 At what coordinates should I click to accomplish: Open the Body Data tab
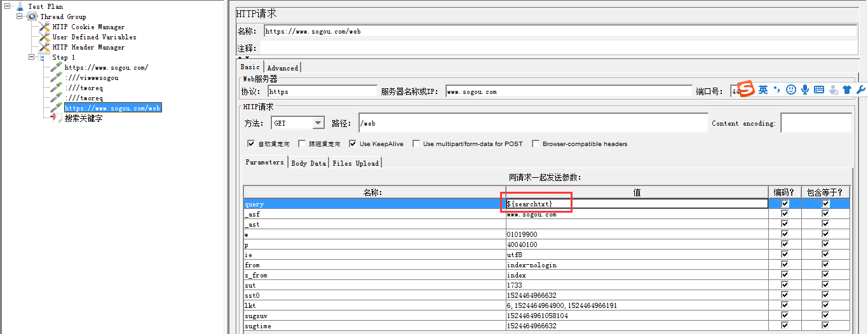coord(308,163)
